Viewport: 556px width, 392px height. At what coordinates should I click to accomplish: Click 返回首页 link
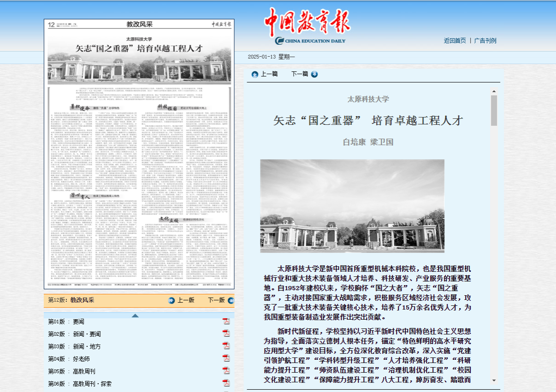point(455,41)
